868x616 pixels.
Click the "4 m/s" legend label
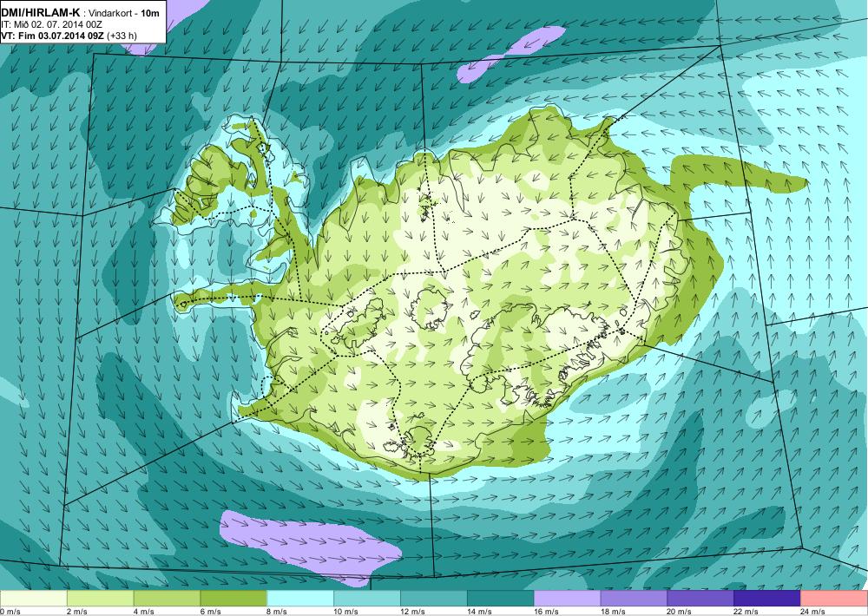tap(144, 611)
